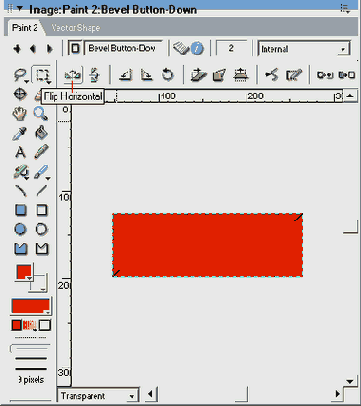Viewport: 361px width, 406px height.
Task: Select the Arc tool
Action: click(x=21, y=191)
